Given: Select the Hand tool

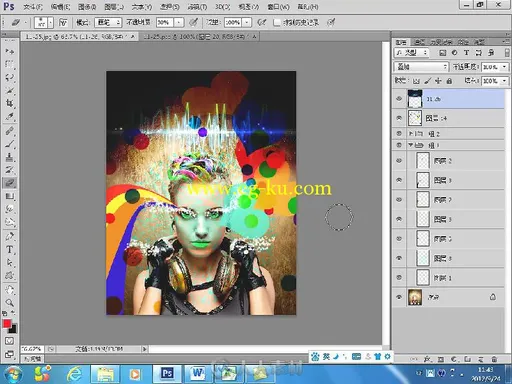Looking at the screenshot, I should (x=10, y=289).
